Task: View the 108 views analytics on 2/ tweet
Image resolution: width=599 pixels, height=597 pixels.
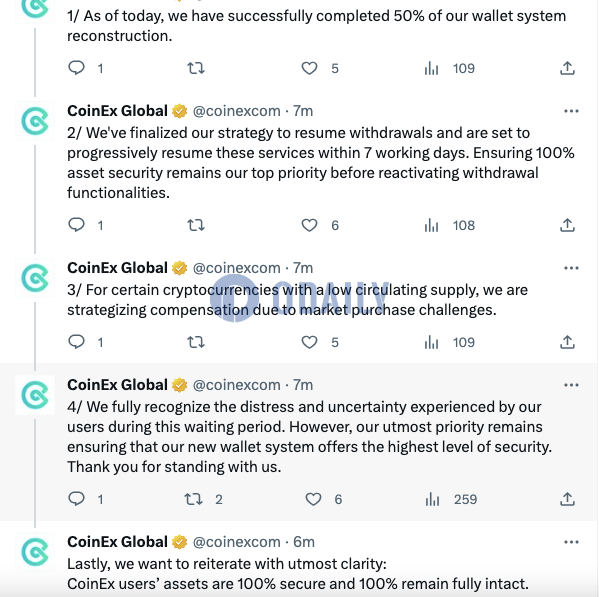Action: [450, 225]
